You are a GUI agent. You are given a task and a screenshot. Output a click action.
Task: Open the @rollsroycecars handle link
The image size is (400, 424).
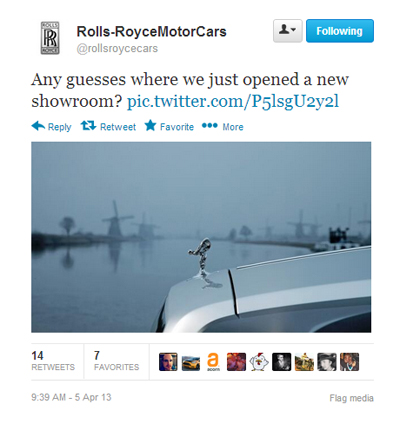pos(117,48)
